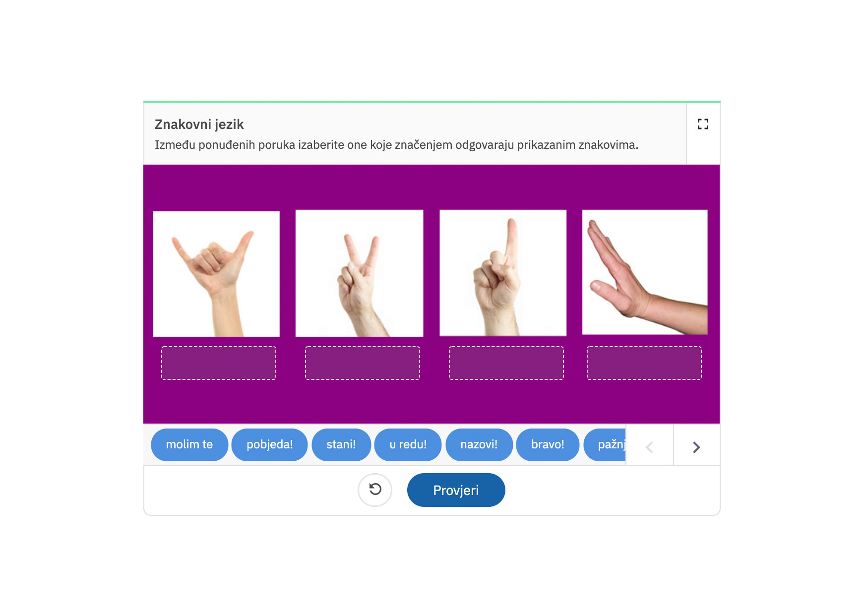Click the open palm stop gesture image
The image size is (863, 616).
[645, 272]
